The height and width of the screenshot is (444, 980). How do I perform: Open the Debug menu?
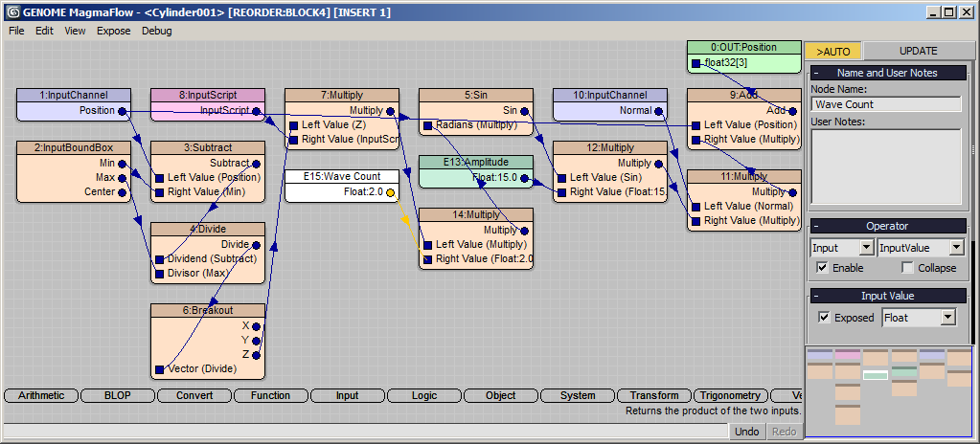[157, 31]
